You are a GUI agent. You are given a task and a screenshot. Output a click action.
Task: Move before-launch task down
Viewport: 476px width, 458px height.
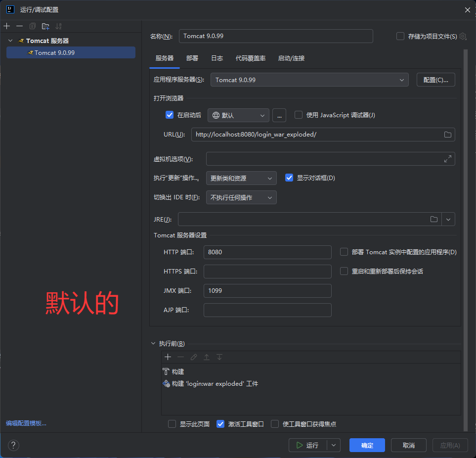(x=219, y=357)
